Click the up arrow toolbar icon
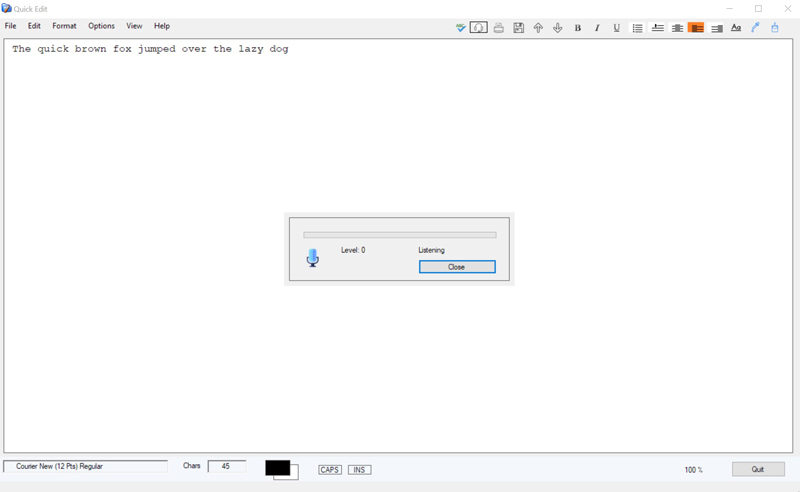The height and width of the screenshot is (492, 800). coord(538,28)
